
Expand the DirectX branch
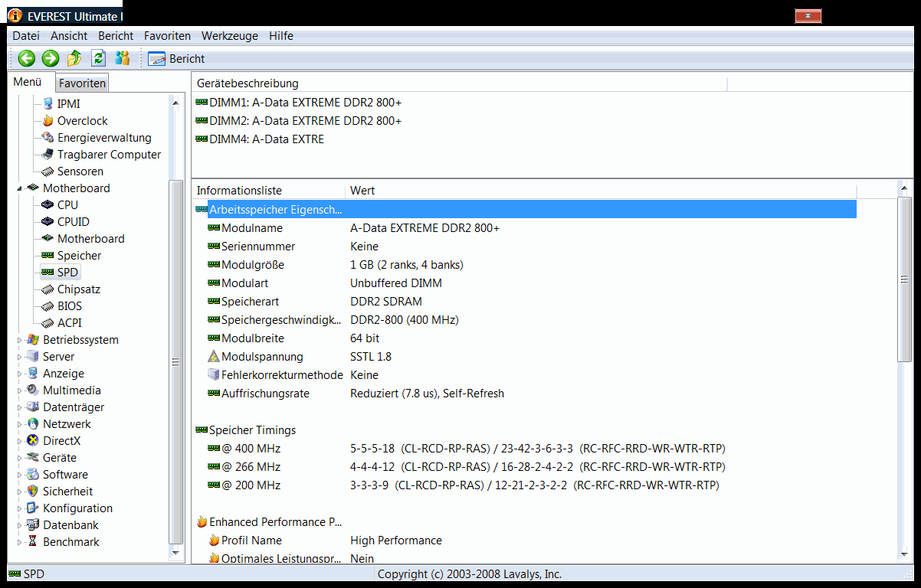[x=20, y=441]
